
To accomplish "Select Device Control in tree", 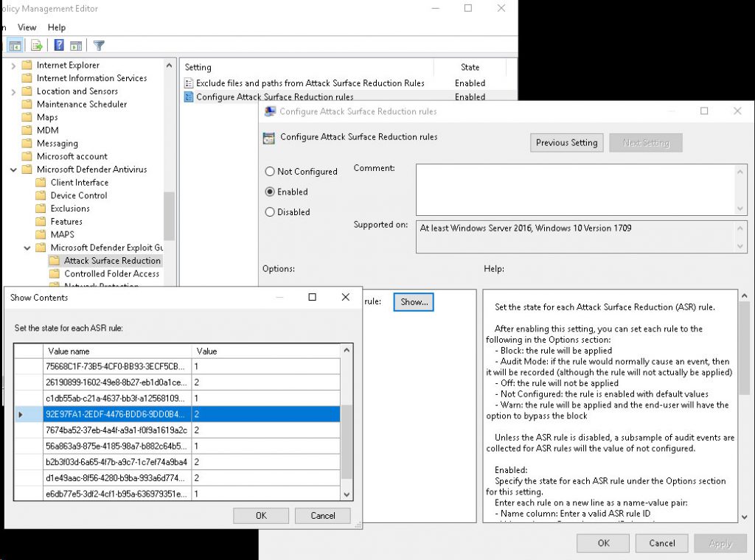I will point(79,195).
